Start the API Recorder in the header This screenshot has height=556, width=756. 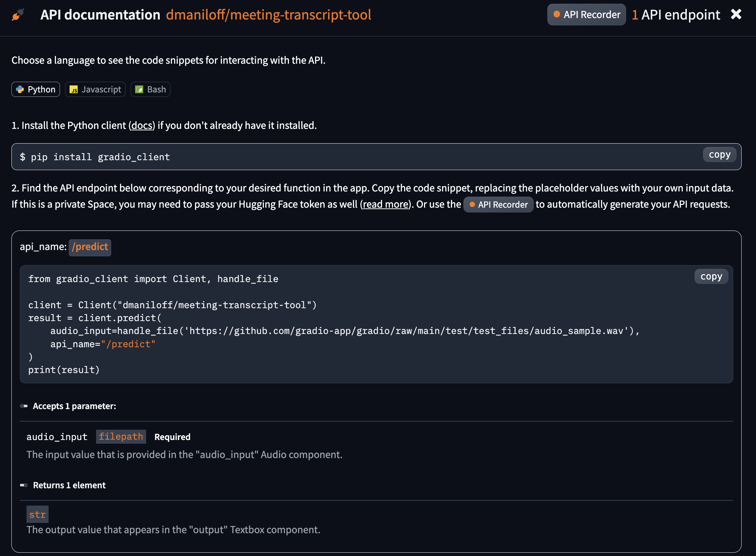point(586,15)
